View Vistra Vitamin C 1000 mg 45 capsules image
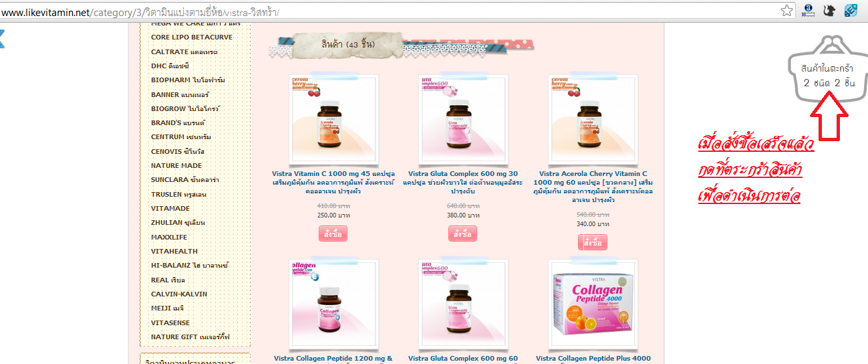Image resolution: width=868 pixels, height=364 pixels. pos(333,118)
